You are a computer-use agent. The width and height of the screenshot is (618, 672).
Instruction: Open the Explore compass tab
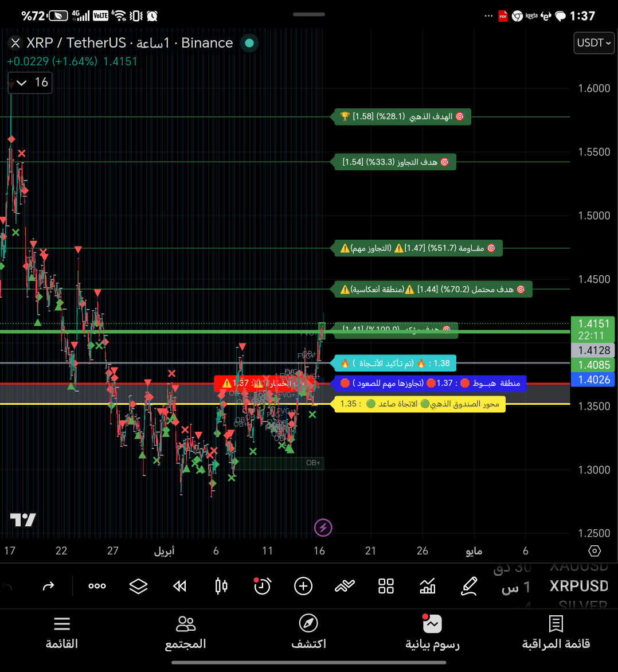pos(308,632)
